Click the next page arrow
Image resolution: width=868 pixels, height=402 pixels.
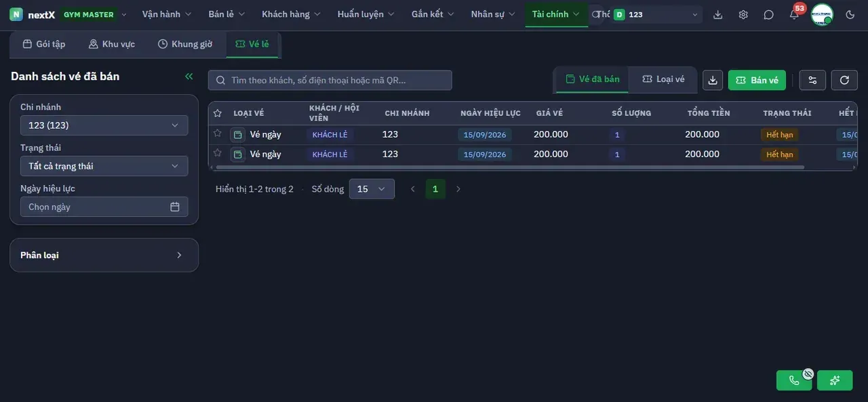(458, 189)
